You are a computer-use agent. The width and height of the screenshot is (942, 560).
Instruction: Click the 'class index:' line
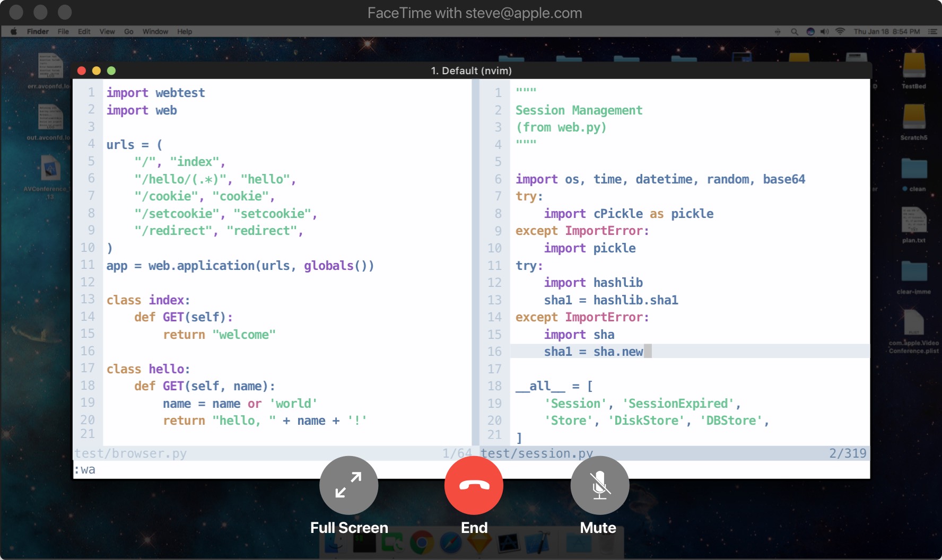tap(148, 300)
